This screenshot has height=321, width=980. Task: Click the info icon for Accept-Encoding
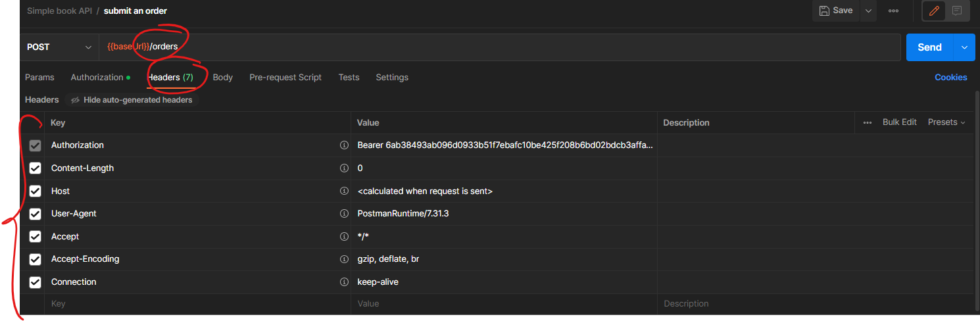coord(344,259)
